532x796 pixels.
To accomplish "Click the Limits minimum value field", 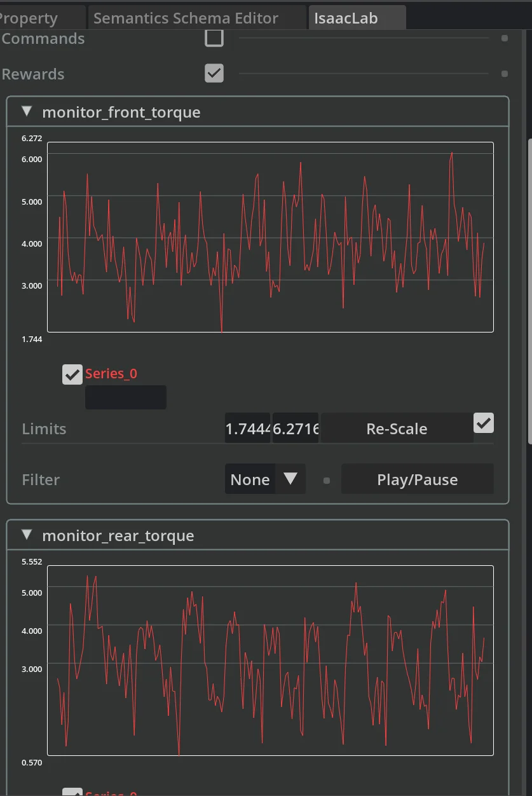I will 247,429.
